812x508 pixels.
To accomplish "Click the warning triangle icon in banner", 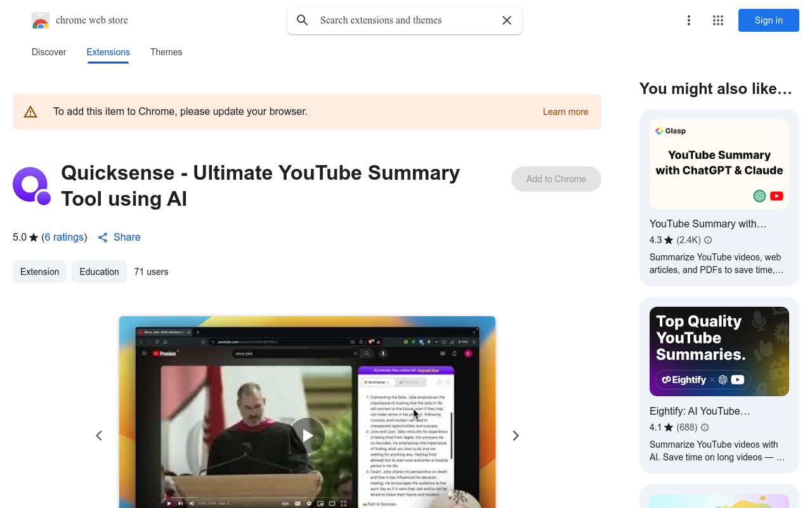I will (30, 112).
